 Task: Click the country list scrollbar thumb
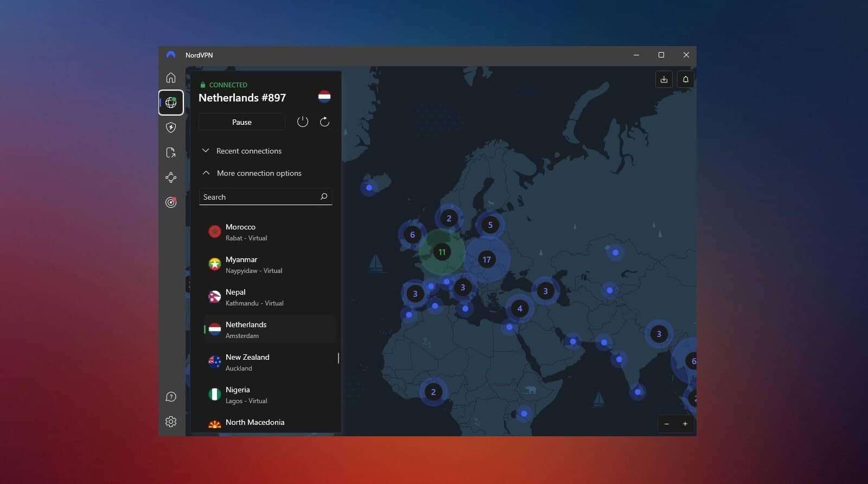pyautogui.click(x=339, y=358)
